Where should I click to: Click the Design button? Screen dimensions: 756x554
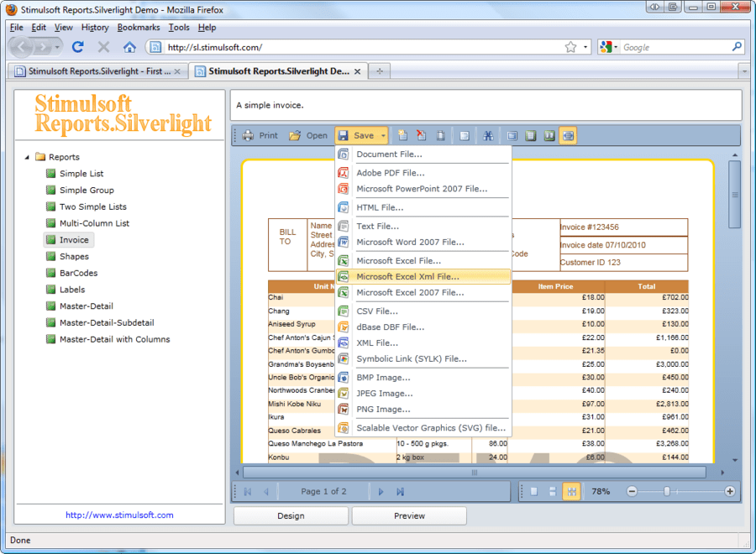(291, 516)
